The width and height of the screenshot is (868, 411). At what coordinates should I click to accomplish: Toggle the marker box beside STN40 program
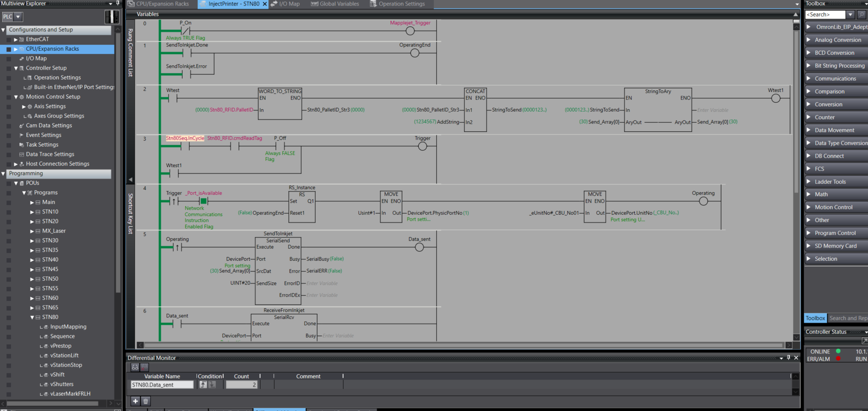(x=9, y=260)
